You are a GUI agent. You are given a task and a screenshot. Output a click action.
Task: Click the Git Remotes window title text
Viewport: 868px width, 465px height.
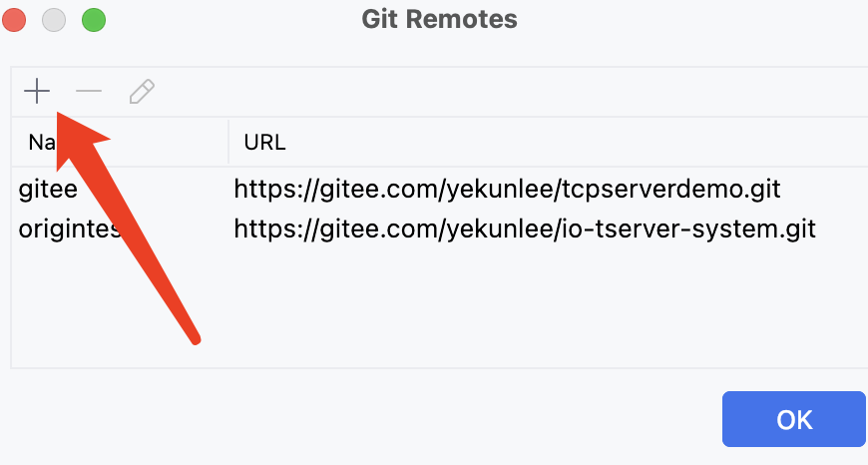pos(439,19)
